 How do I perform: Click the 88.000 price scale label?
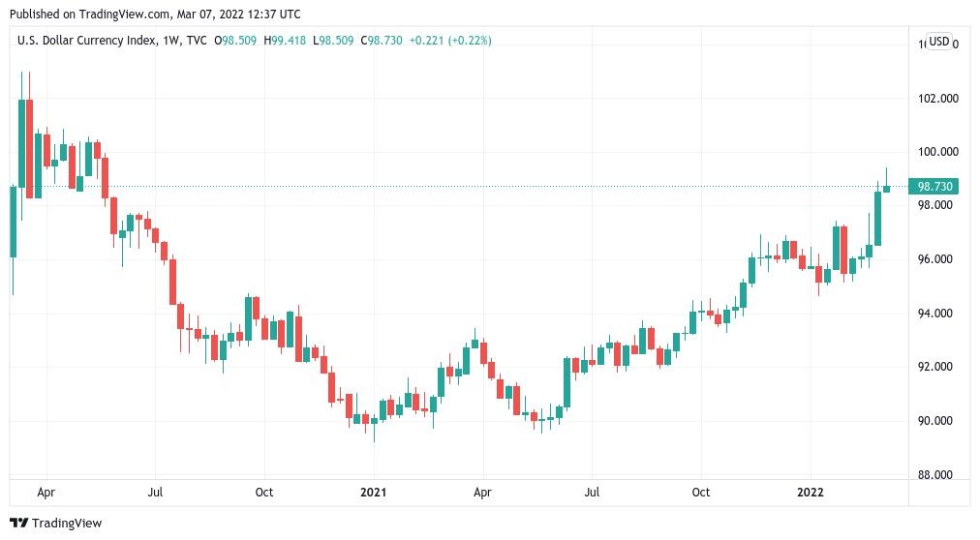click(x=937, y=475)
